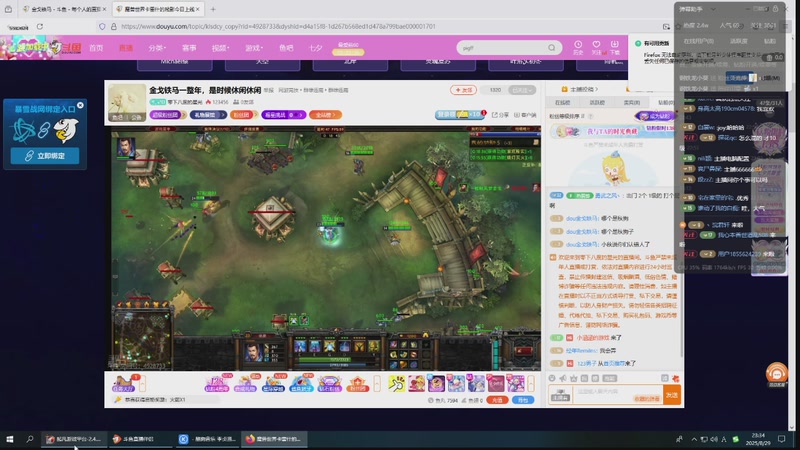
Task: Switch to first browser tab 金戈铁马
Action: point(63,9)
